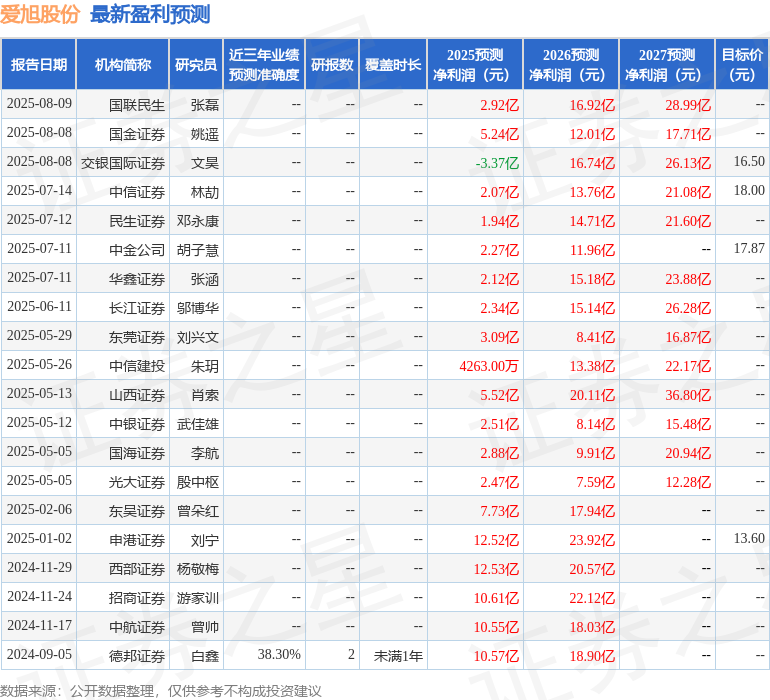Click the 研报数 column header
Image resolution: width=770 pixels, height=700 pixels.
click(x=332, y=65)
